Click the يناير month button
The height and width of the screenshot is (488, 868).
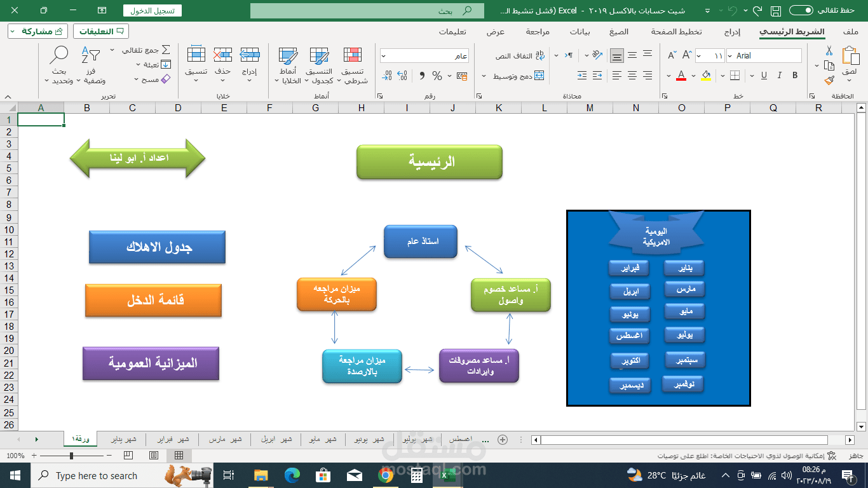point(684,268)
